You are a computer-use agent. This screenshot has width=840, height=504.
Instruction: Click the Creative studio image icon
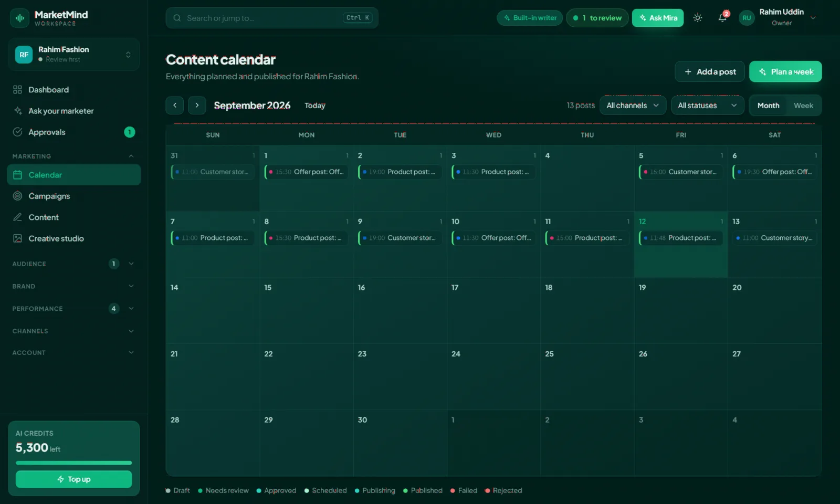click(x=17, y=238)
